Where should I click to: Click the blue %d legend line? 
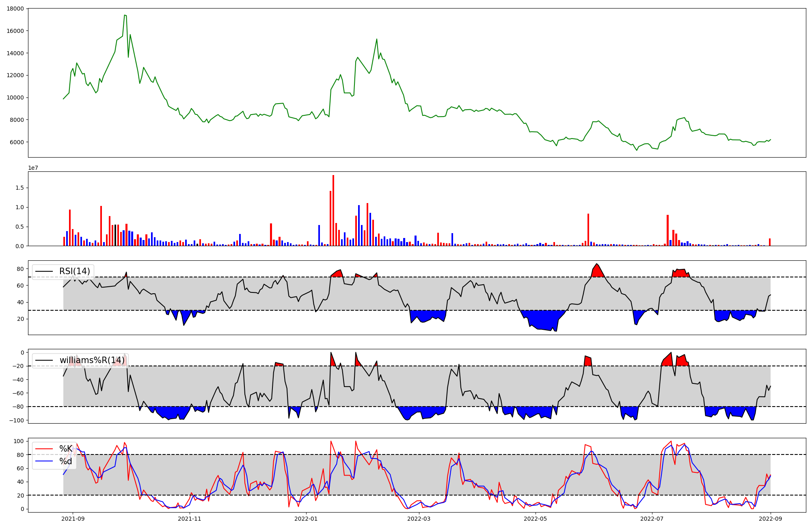(x=44, y=461)
